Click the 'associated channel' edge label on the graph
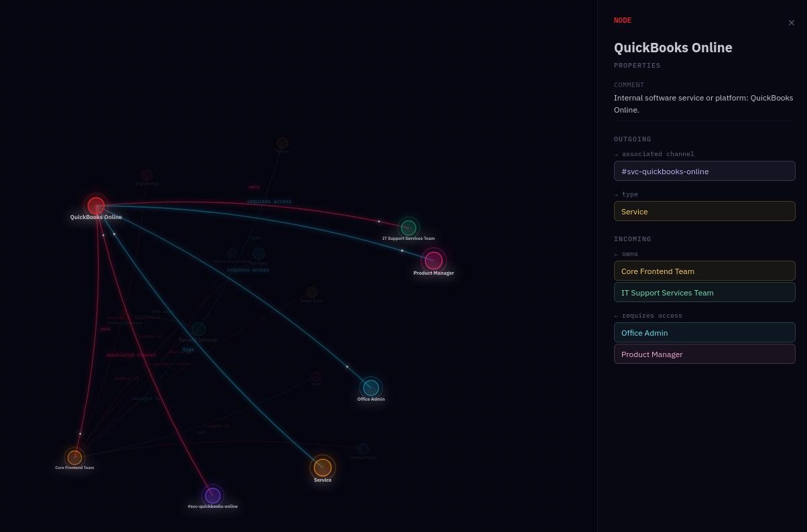This screenshot has height=532, width=807. pyautogui.click(x=131, y=355)
